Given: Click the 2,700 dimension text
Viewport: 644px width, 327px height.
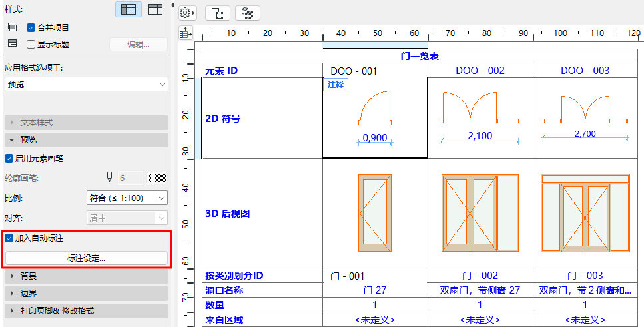Looking at the screenshot, I should (x=585, y=133).
